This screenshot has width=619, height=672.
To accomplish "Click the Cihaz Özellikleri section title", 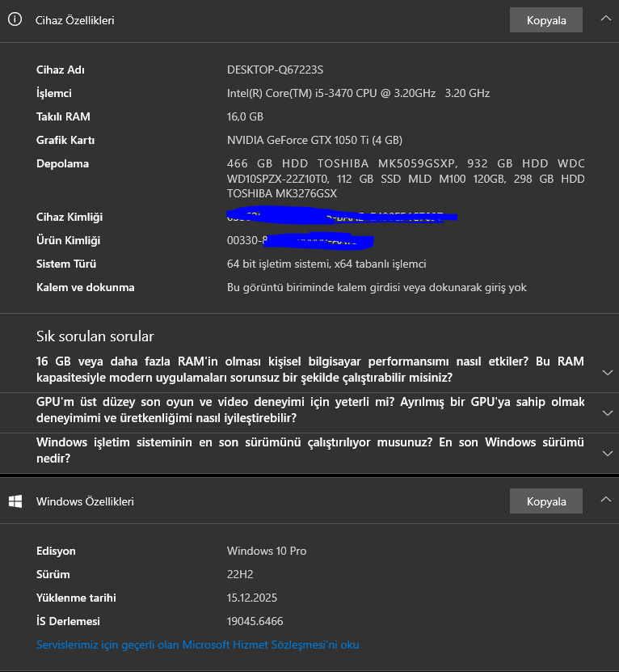I will tap(75, 20).
